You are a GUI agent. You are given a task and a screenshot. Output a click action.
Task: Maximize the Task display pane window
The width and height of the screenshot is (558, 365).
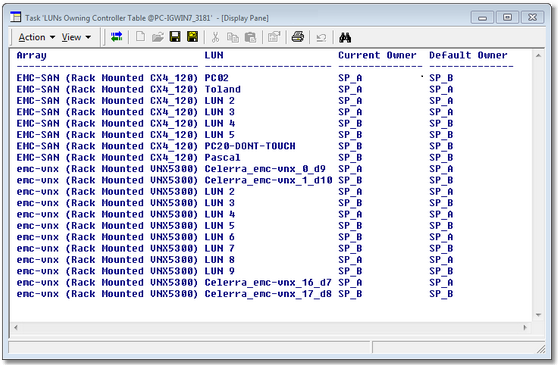pyautogui.click(x=507, y=17)
